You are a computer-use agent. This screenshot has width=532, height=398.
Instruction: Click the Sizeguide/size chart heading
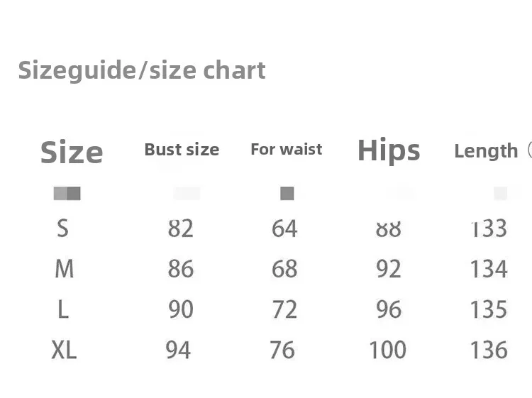click(x=142, y=70)
